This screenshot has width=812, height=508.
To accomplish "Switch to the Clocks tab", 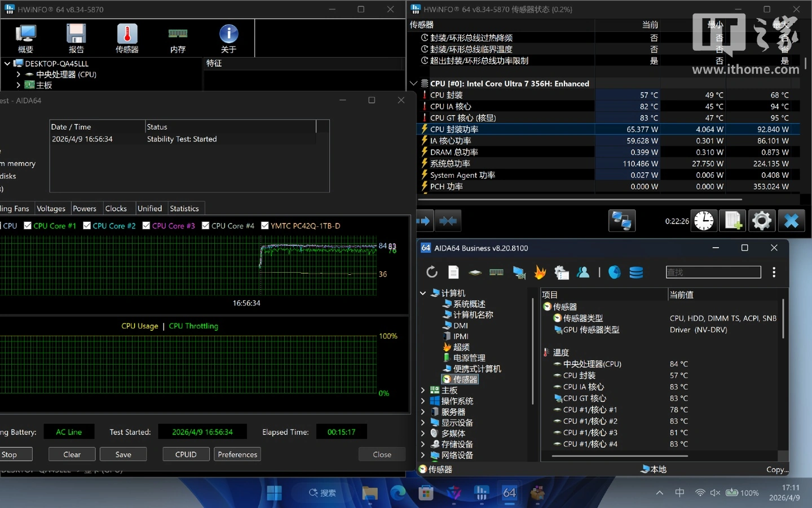I will pos(116,208).
